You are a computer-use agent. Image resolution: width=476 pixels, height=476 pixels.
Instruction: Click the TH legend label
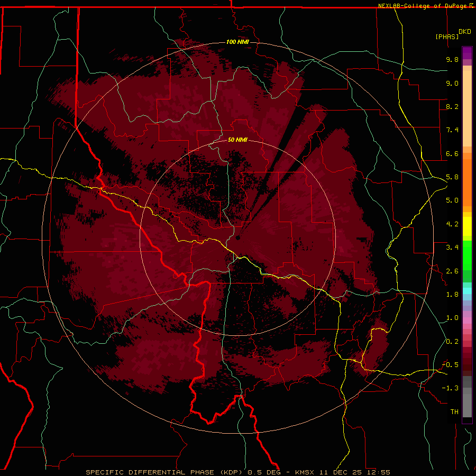click(454, 412)
